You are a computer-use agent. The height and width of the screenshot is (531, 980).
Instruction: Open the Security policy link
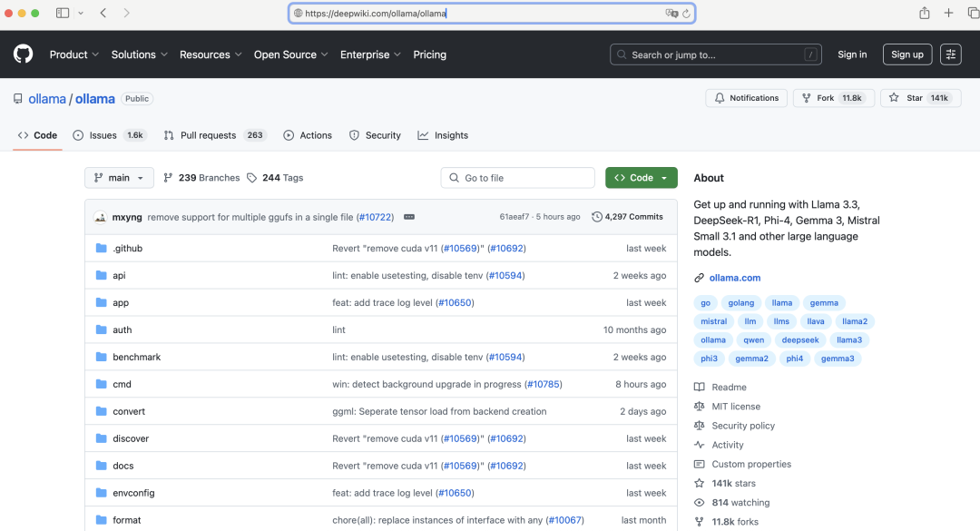click(x=743, y=426)
